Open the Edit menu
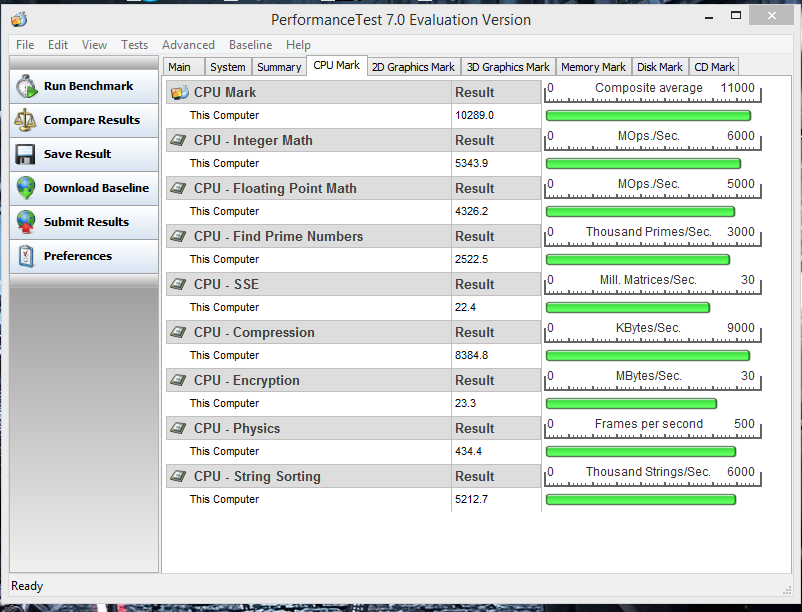 (58, 45)
